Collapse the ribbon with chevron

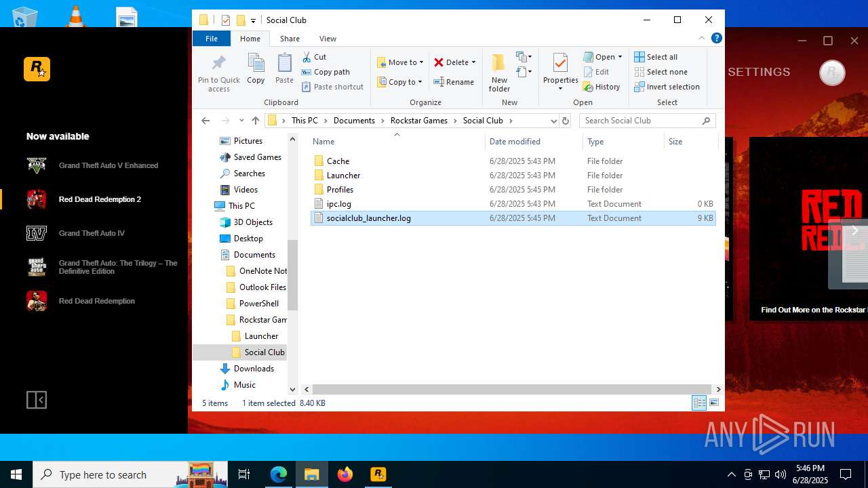point(702,39)
